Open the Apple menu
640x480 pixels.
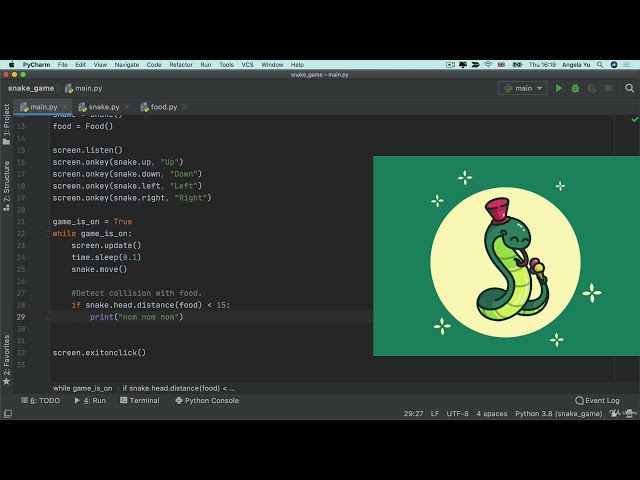pos(11,64)
